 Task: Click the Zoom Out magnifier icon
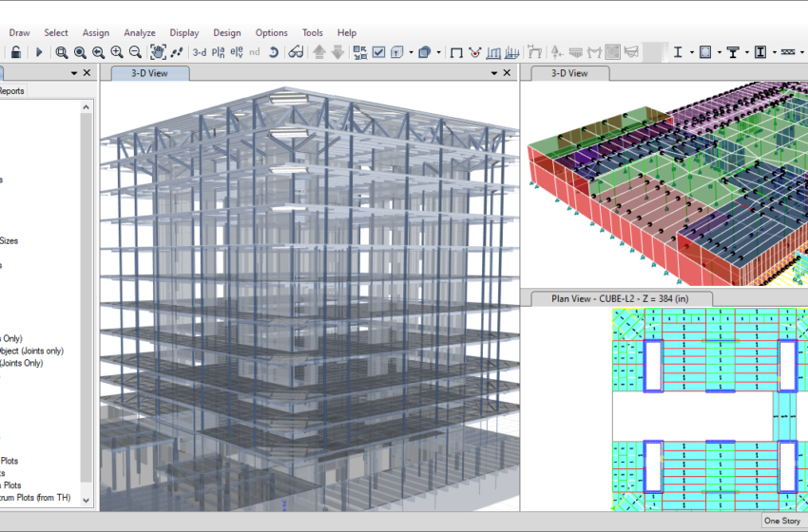(135, 52)
